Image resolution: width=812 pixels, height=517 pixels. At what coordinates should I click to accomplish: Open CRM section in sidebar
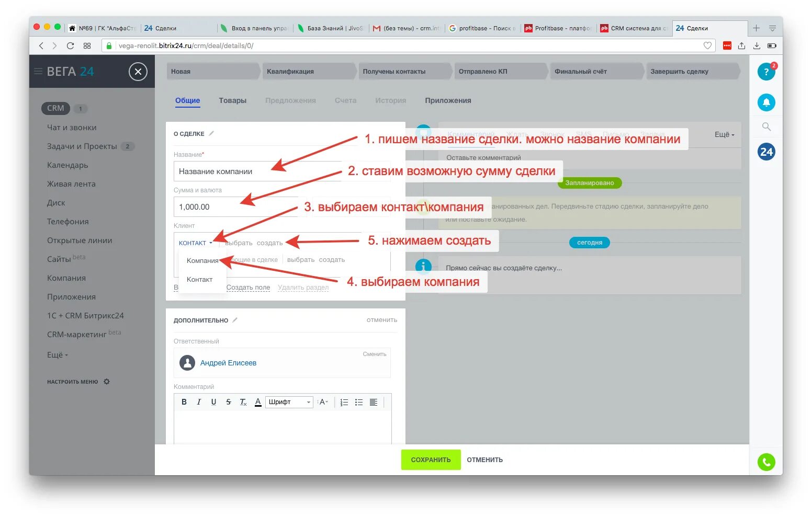[55, 108]
